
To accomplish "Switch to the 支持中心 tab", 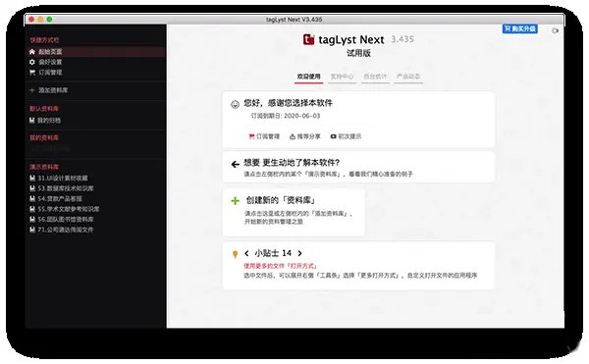I will [342, 77].
